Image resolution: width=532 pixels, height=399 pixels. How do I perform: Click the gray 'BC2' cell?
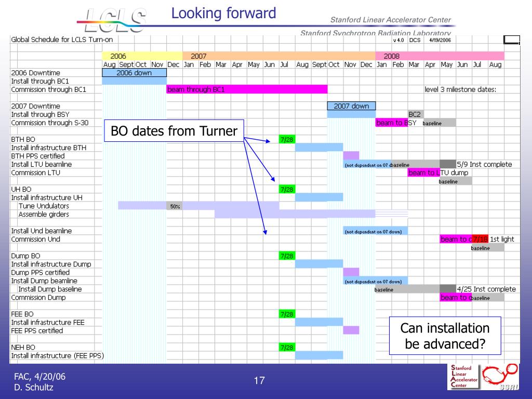416,114
